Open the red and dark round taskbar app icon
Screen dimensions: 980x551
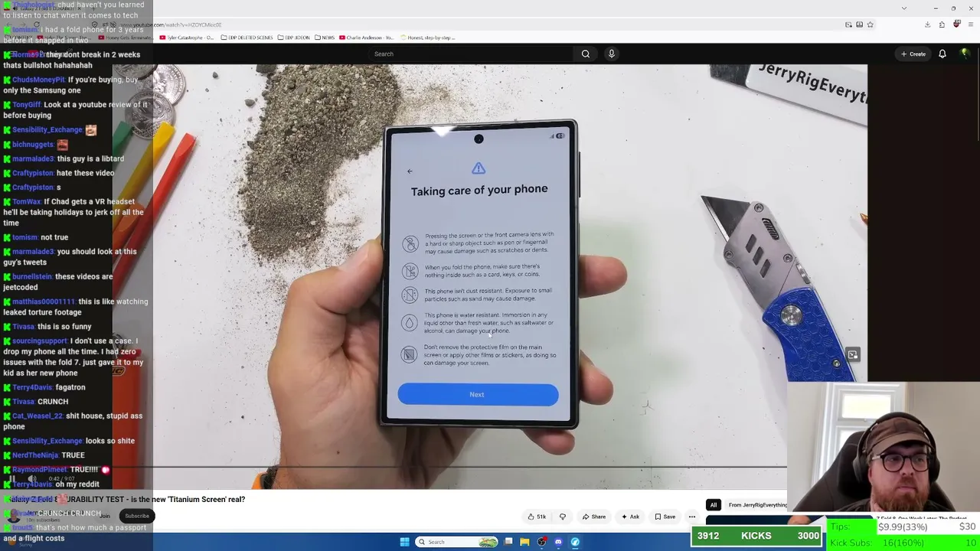pyautogui.click(x=542, y=542)
